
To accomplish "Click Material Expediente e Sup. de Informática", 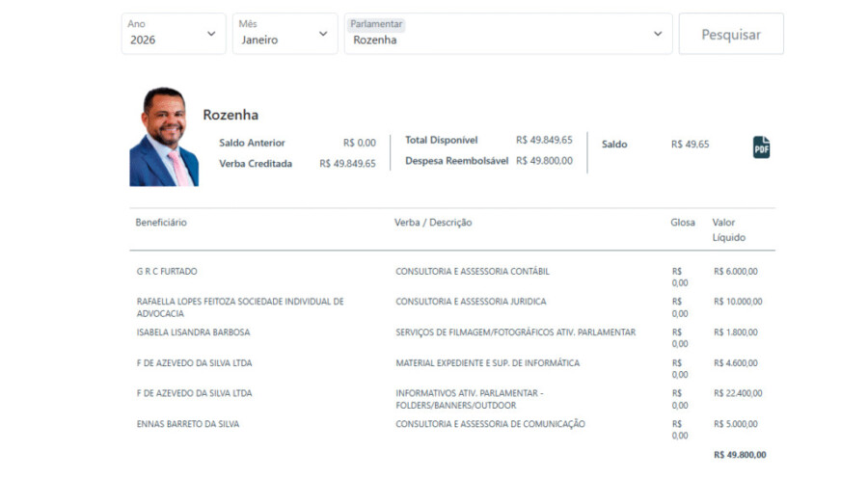I will (x=487, y=363).
